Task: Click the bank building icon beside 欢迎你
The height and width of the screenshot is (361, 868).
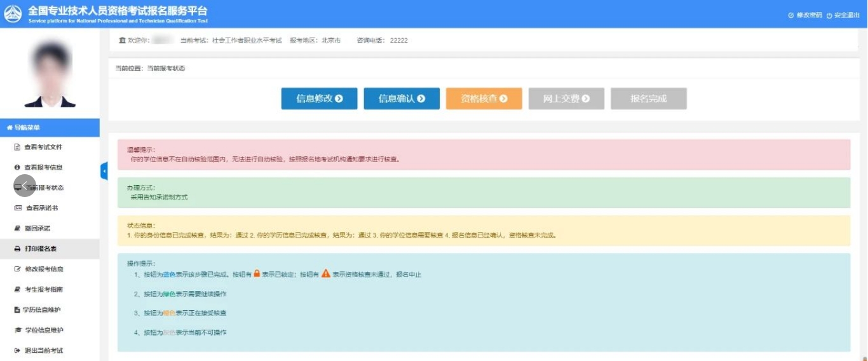Action: (123, 40)
